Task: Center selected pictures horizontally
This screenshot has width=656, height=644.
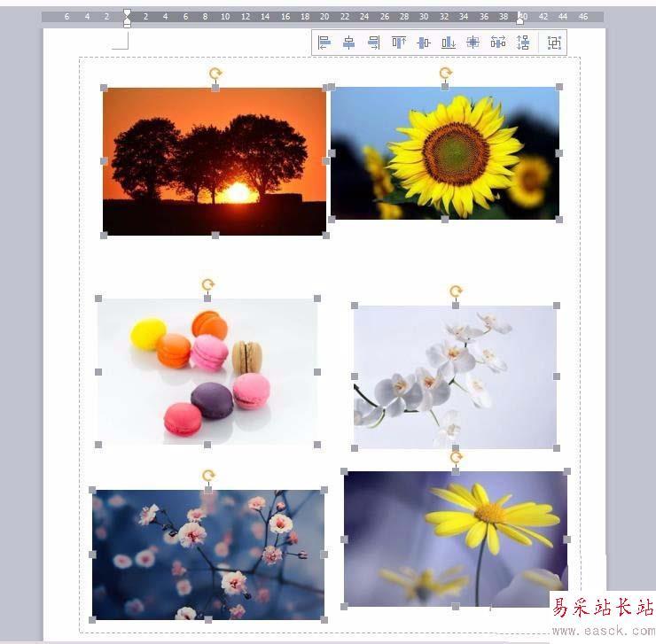Action: point(348,43)
